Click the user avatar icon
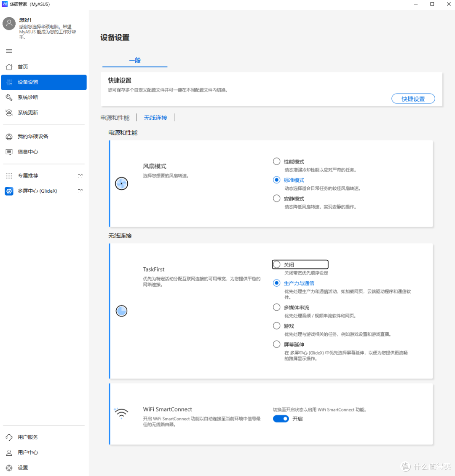The width and height of the screenshot is (455, 476). click(9, 23)
